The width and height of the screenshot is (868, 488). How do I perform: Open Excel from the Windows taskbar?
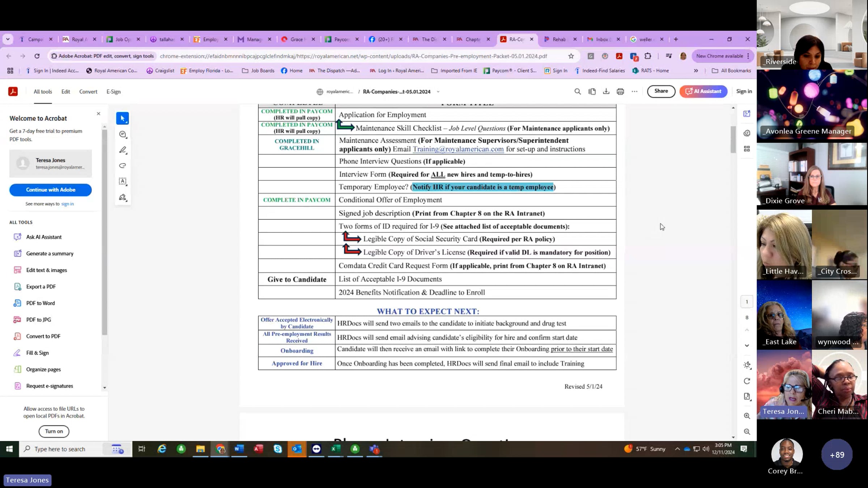[x=336, y=449]
